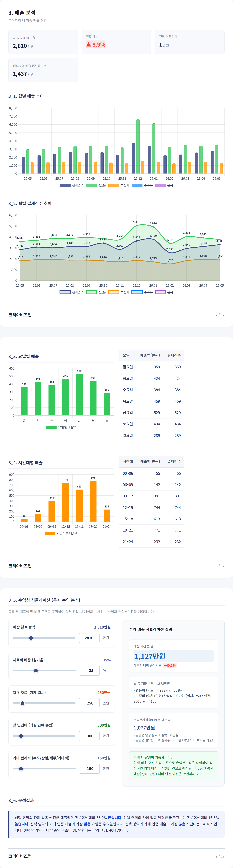Show 전국 series in 월별 결제건수 추이 chart
233x868 pixels.
coord(164,292)
